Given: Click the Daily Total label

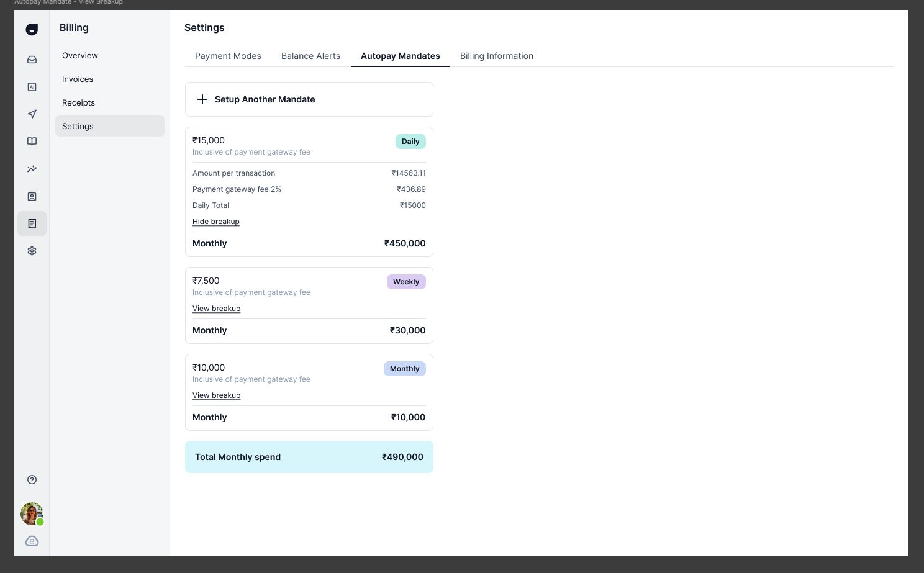Looking at the screenshot, I should (211, 205).
